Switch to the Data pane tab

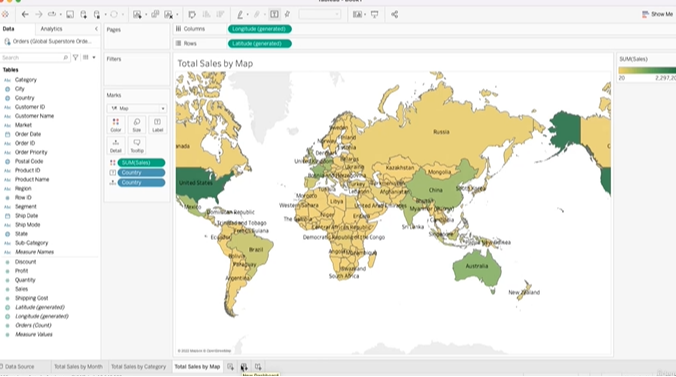[9, 29]
